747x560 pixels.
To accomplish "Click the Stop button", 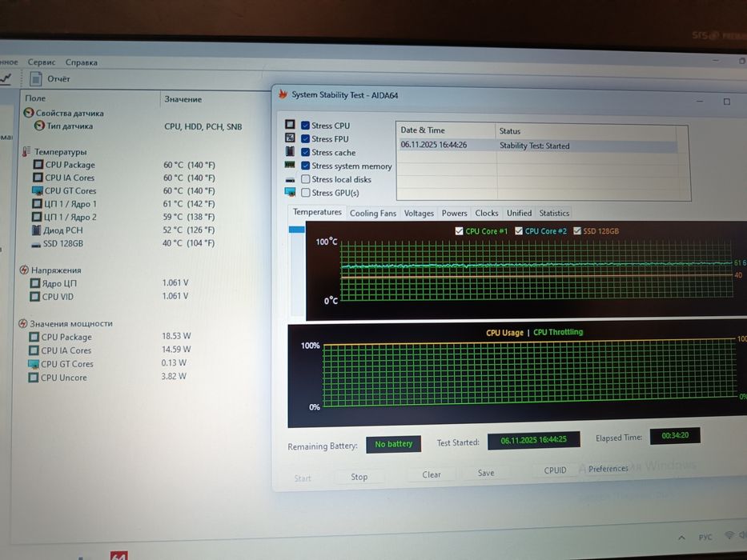I will click(x=359, y=477).
